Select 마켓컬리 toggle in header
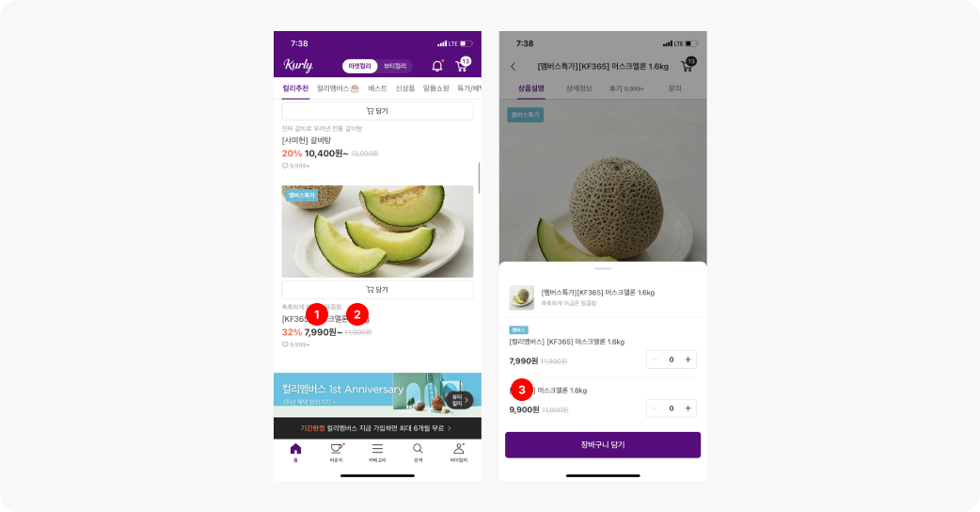The height and width of the screenshot is (512, 980). click(x=359, y=66)
